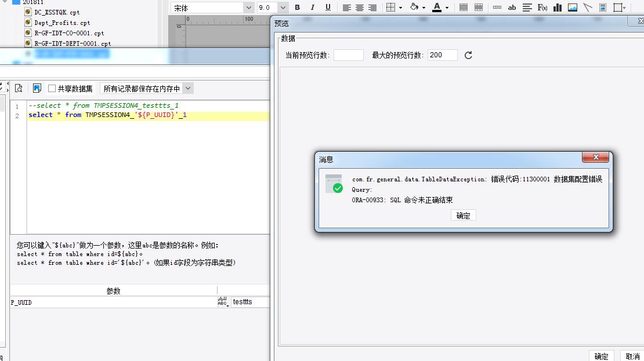Click the 201811 folder in the tree

tap(33, 2)
